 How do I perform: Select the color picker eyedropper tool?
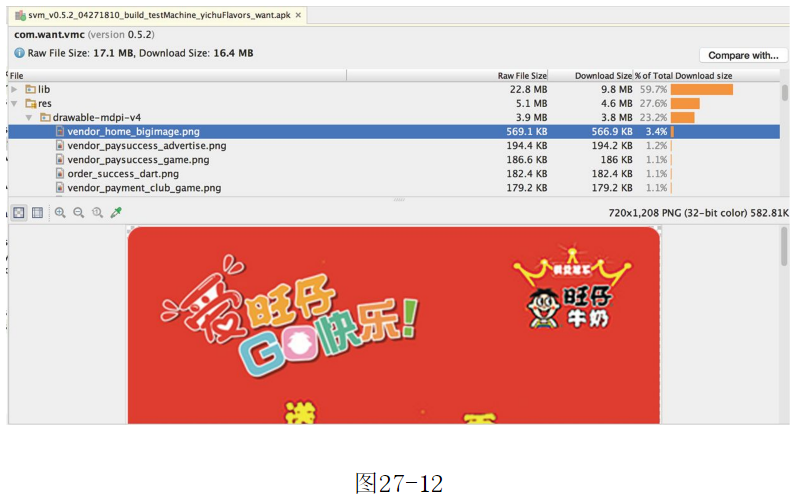(x=116, y=213)
